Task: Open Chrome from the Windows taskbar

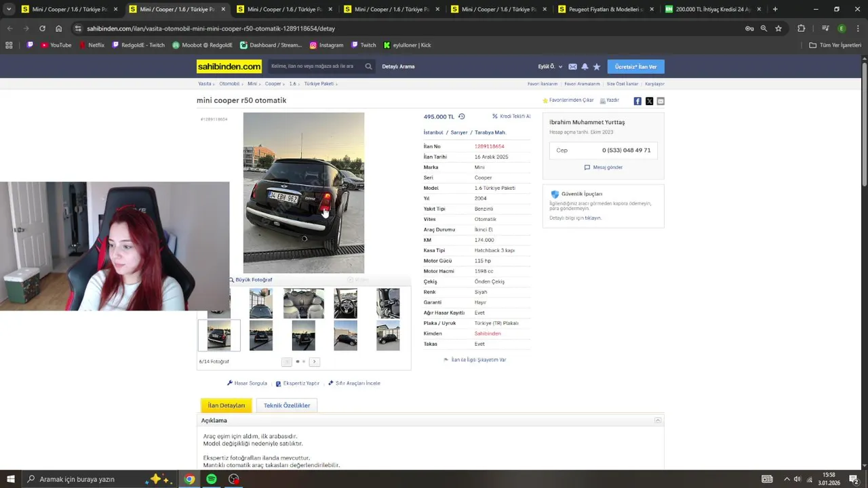Action: [189, 479]
